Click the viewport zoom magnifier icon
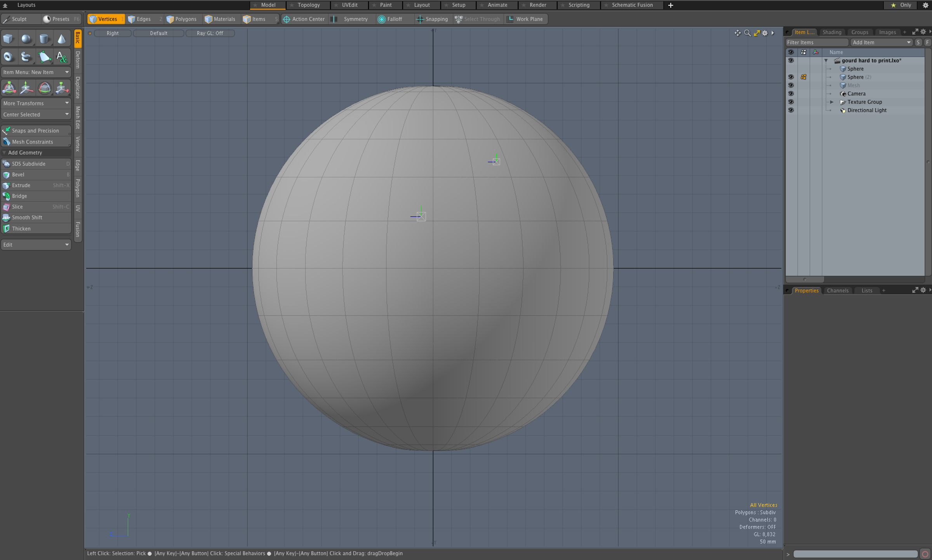 [x=747, y=33]
